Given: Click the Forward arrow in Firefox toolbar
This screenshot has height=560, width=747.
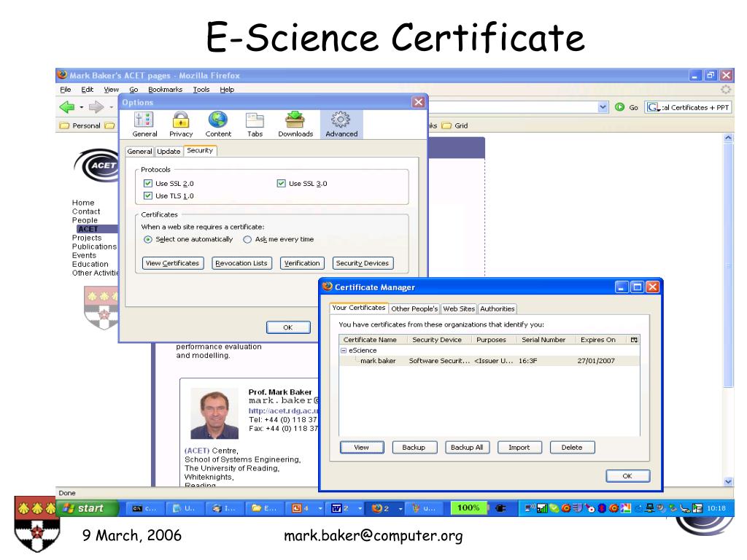Looking at the screenshot, I should point(96,107).
